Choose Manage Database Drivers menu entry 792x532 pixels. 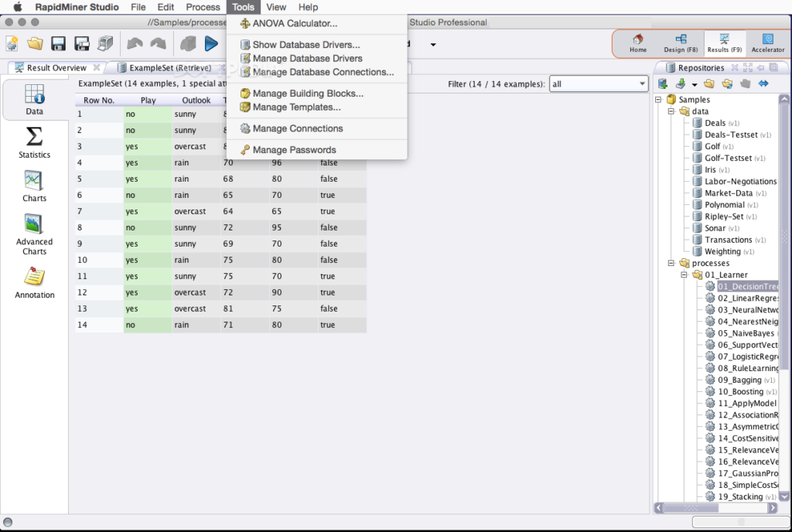click(316, 59)
